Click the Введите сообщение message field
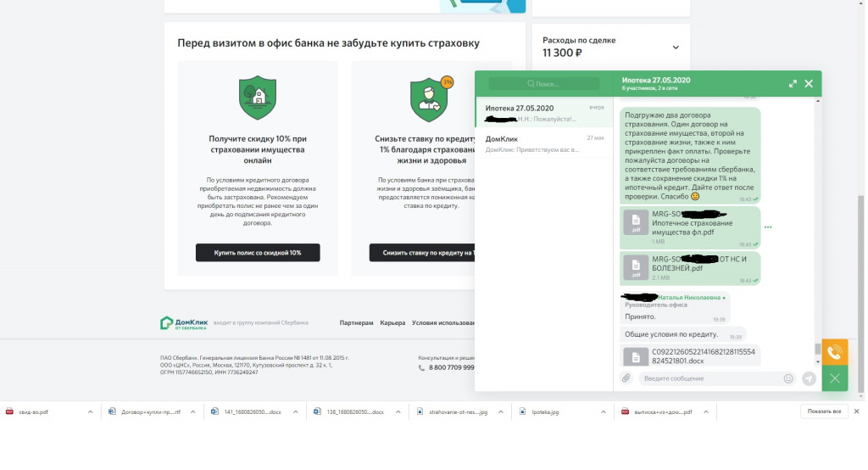The image size is (868, 470). point(710,378)
